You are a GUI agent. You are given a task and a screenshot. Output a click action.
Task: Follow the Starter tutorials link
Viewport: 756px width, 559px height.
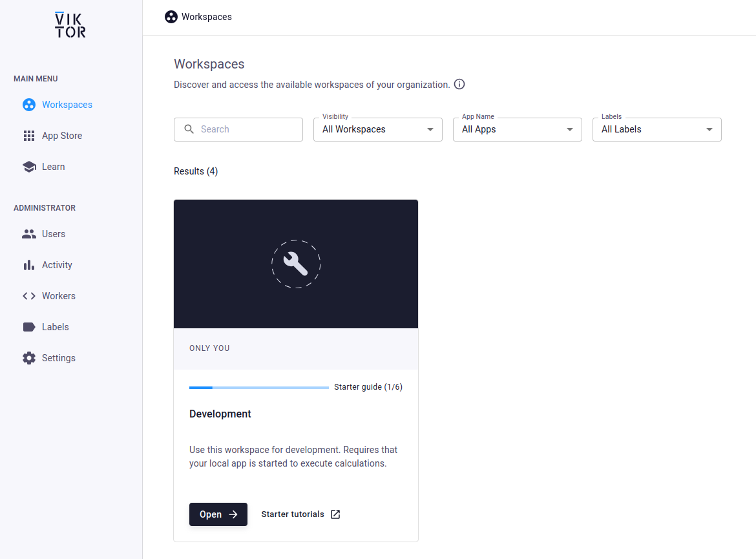pos(300,514)
